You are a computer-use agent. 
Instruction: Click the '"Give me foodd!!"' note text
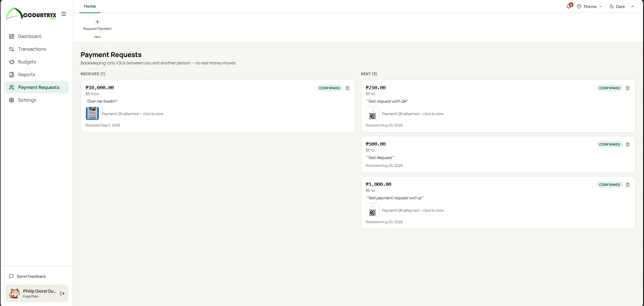tap(102, 101)
